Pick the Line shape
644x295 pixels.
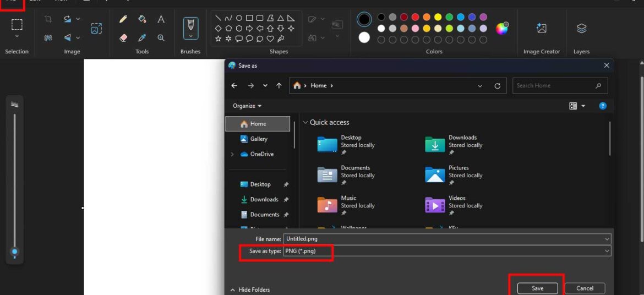[218, 18]
